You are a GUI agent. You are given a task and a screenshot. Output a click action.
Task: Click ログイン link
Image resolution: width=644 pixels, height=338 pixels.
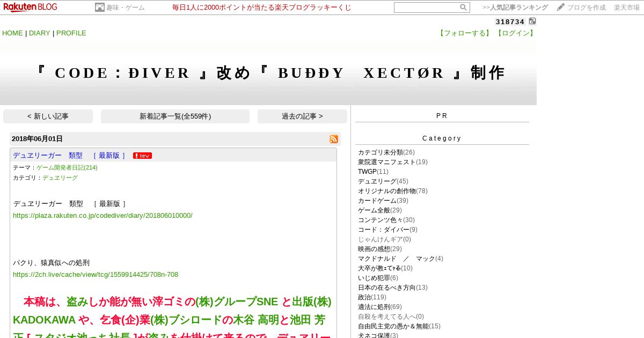click(x=515, y=33)
